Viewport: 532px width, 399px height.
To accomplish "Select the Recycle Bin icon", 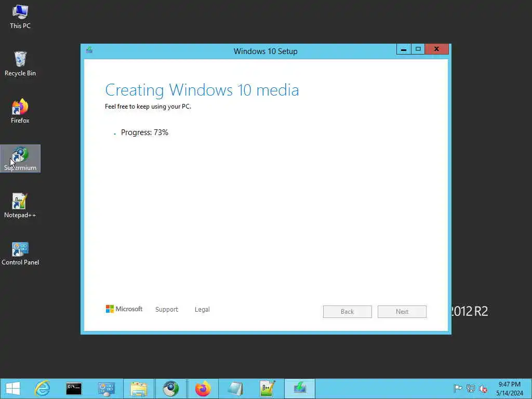I will pyautogui.click(x=20, y=64).
